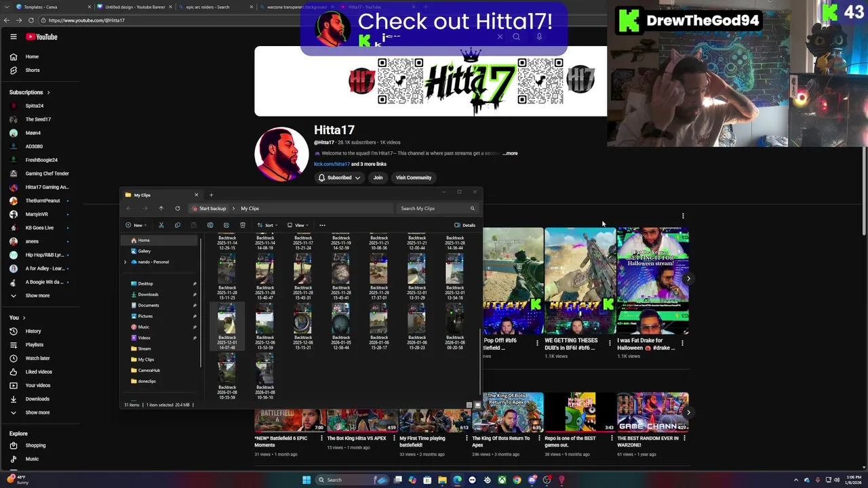Open doneclips folder in Explorer sidebar
This screenshot has height=488, width=868.
click(146, 381)
